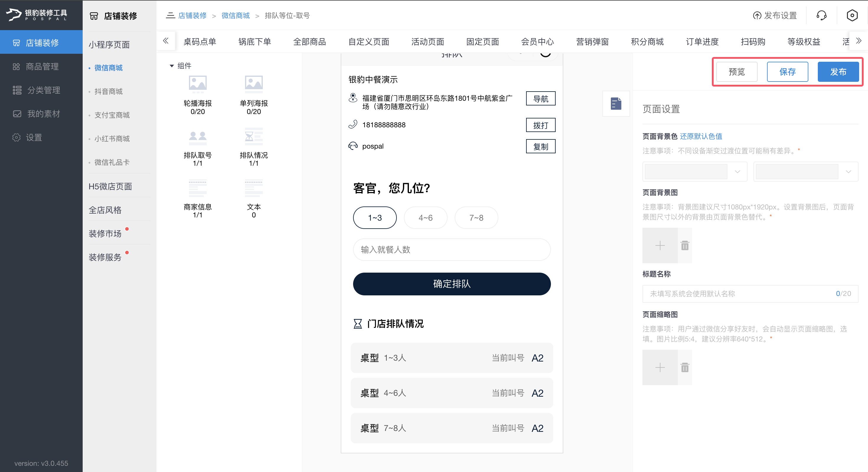Click the hourglass icon by 门店排队情况
Screen dimensions: 868x472
(358, 324)
